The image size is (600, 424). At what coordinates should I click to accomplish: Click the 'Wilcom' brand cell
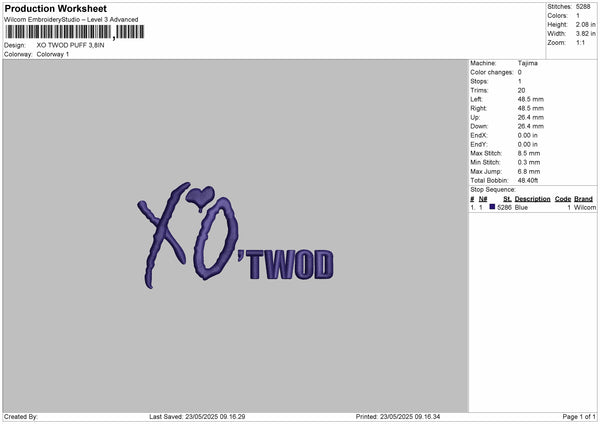click(x=585, y=207)
